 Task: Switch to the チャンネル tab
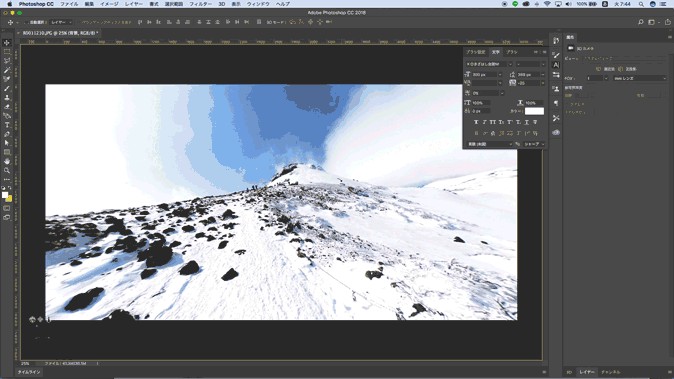(x=610, y=372)
